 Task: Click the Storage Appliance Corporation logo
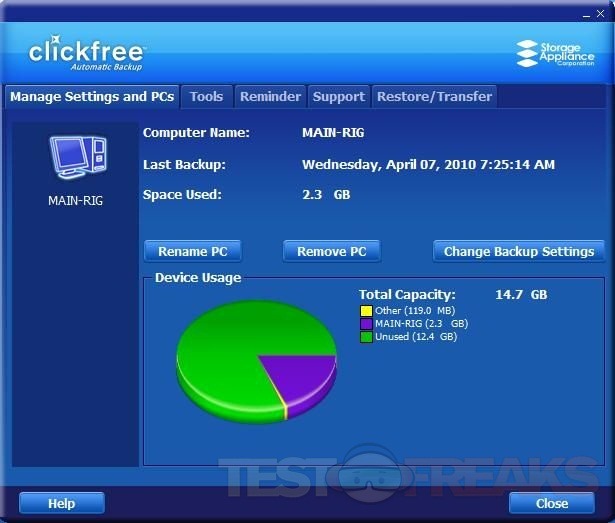point(555,54)
